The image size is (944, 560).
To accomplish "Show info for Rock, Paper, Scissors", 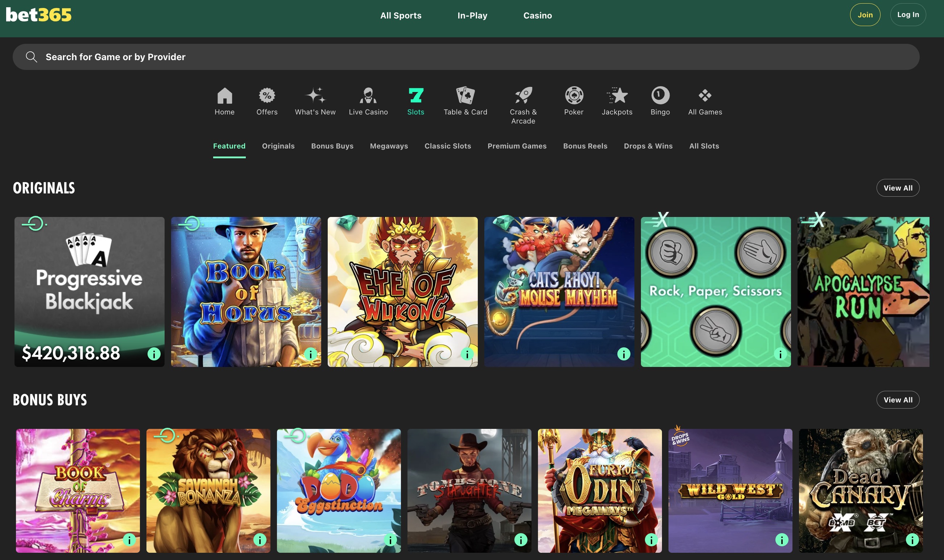I will click(781, 354).
